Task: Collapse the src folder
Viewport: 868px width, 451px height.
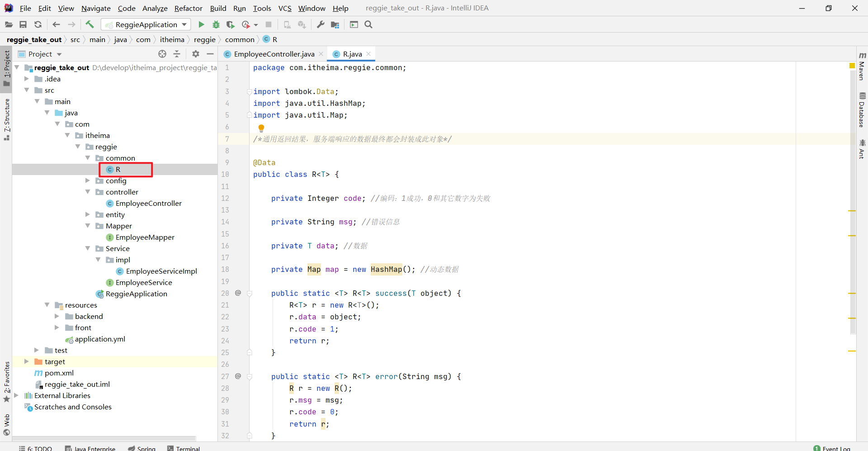Action: click(27, 90)
